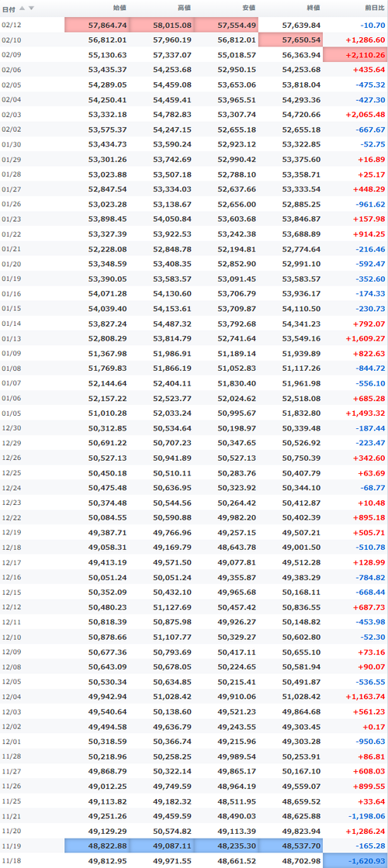The width and height of the screenshot is (388, 868).
Task: Select the 高値 column header
Action: coord(185,8)
